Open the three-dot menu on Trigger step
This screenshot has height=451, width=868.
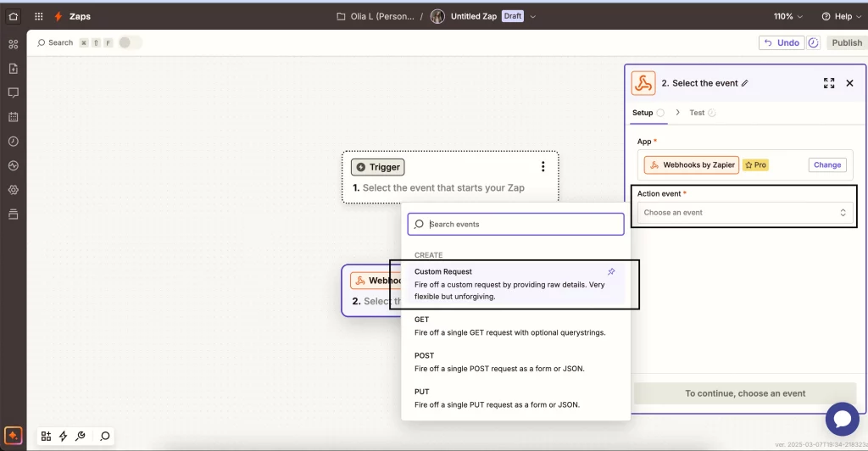click(543, 166)
